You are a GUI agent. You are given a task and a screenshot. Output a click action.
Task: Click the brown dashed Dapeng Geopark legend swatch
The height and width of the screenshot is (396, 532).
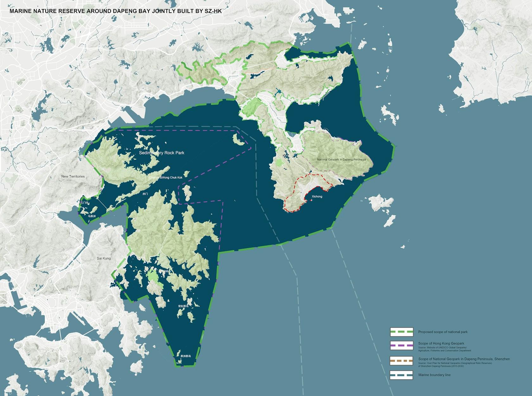tap(402, 361)
